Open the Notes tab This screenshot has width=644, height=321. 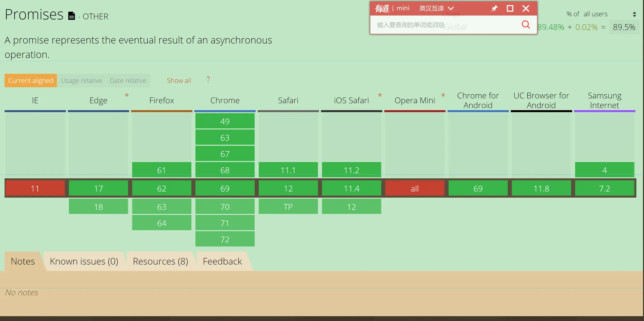tap(23, 261)
